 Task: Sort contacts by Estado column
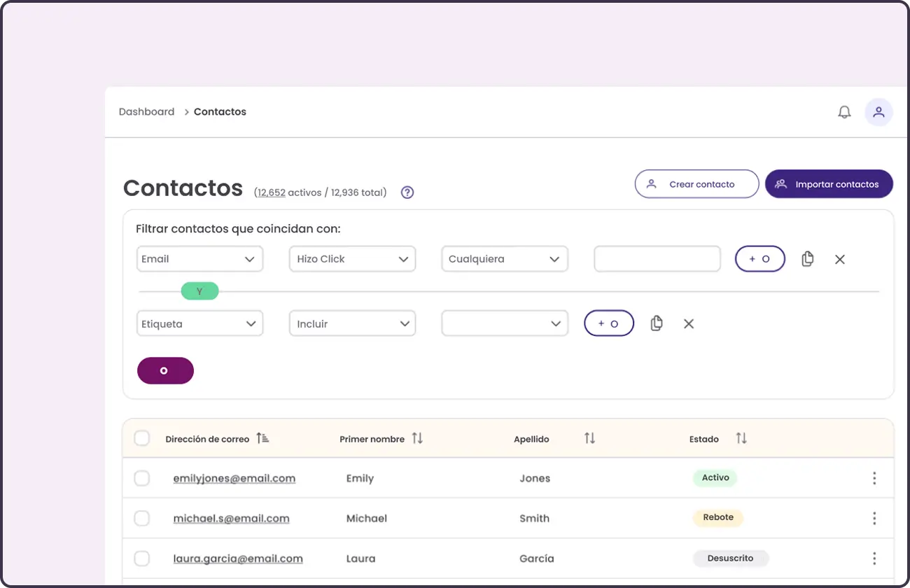coord(741,438)
